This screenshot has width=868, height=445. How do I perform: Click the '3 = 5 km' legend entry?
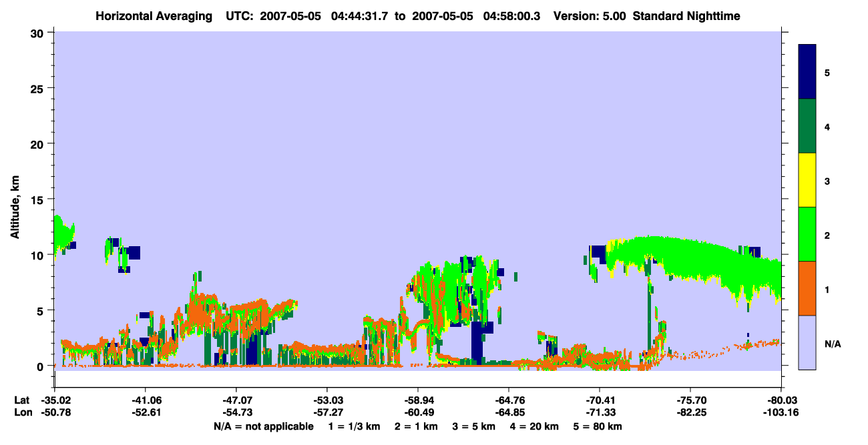pos(474,426)
